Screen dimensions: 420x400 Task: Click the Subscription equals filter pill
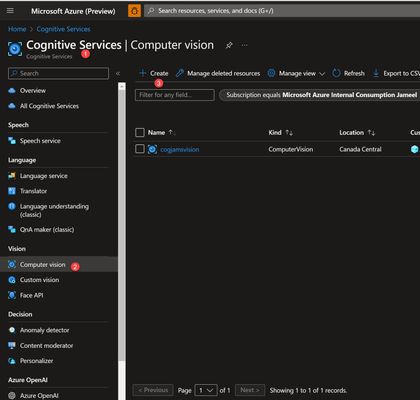click(x=319, y=95)
